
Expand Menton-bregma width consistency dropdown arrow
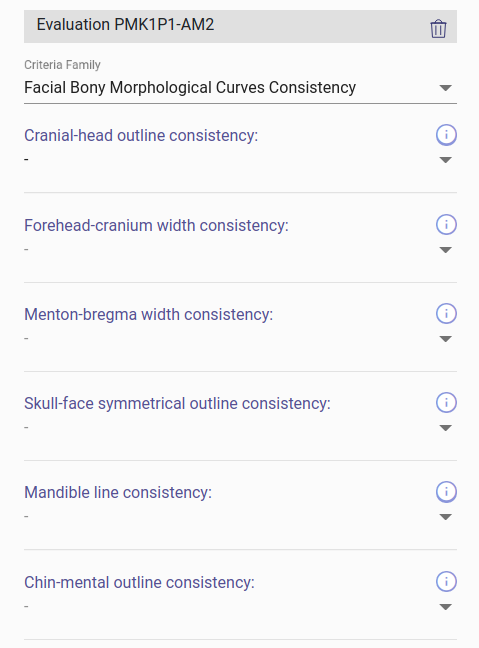pyautogui.click(x=446, y=339)
